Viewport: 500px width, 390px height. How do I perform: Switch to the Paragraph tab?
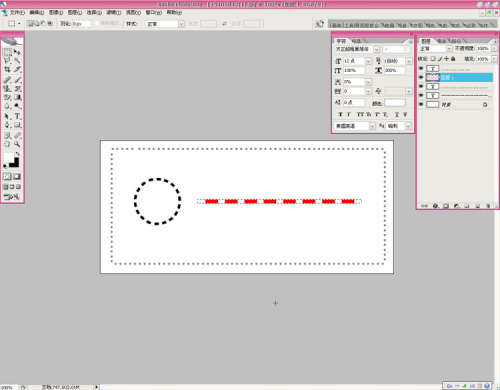(x=356, y=41)
